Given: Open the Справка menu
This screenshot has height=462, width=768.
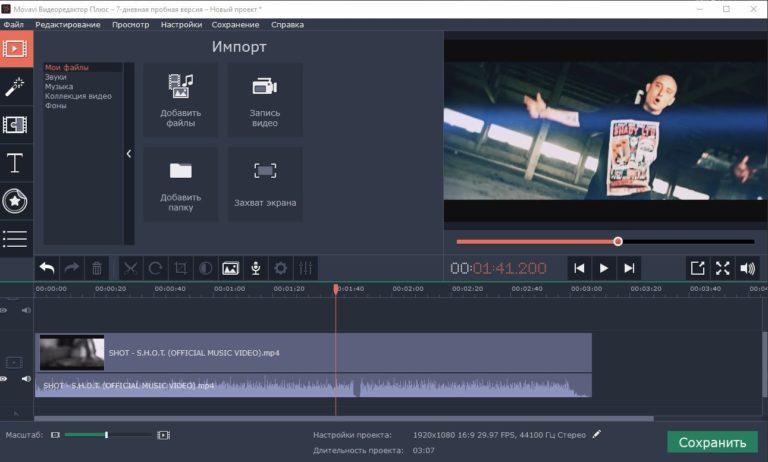Looking at the screenshot, I should (x=287, y=24).
